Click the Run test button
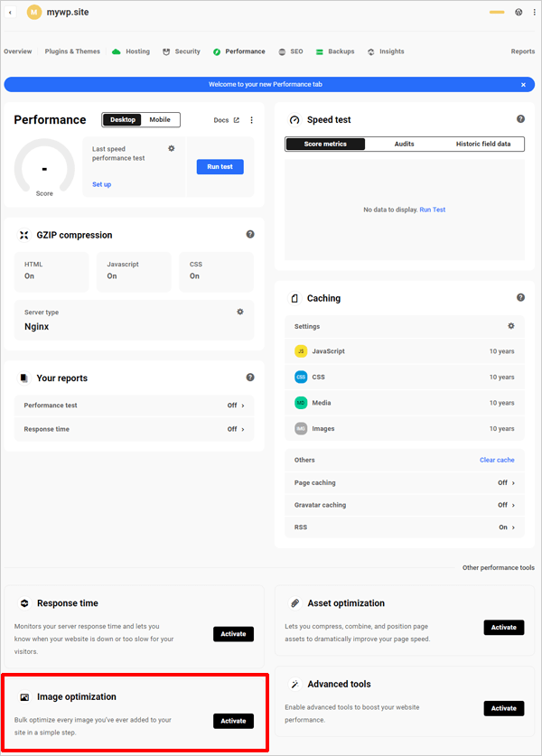The image size is (542, 756). (x=220, y=166)
